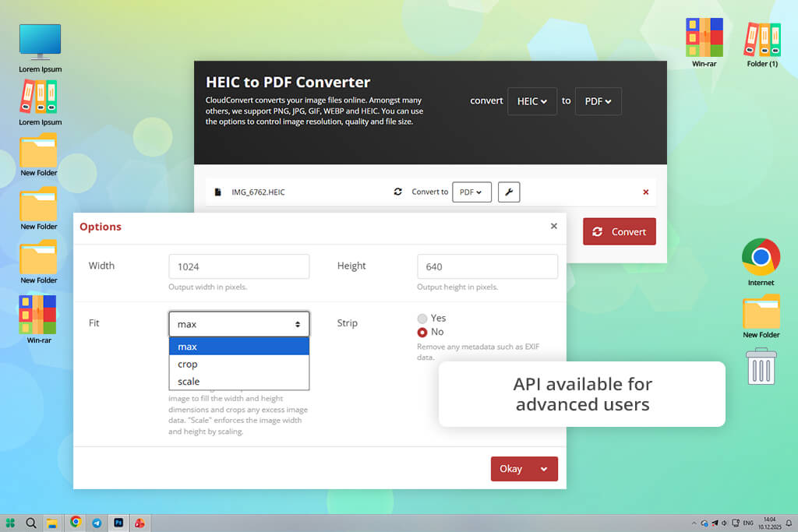Choose crop in the Fit list
Image resolution: width=798 pixels, height=532 pixels.
point(238,365)
